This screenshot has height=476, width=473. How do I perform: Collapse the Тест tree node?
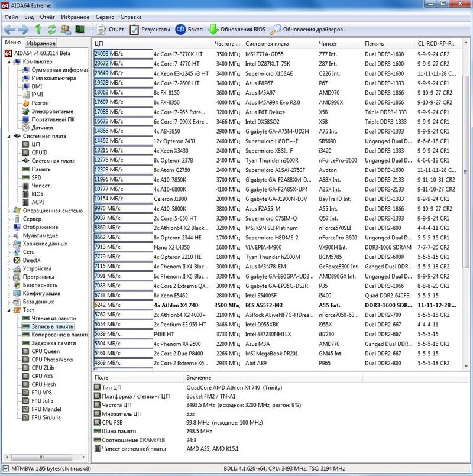(x=9, y=310)
